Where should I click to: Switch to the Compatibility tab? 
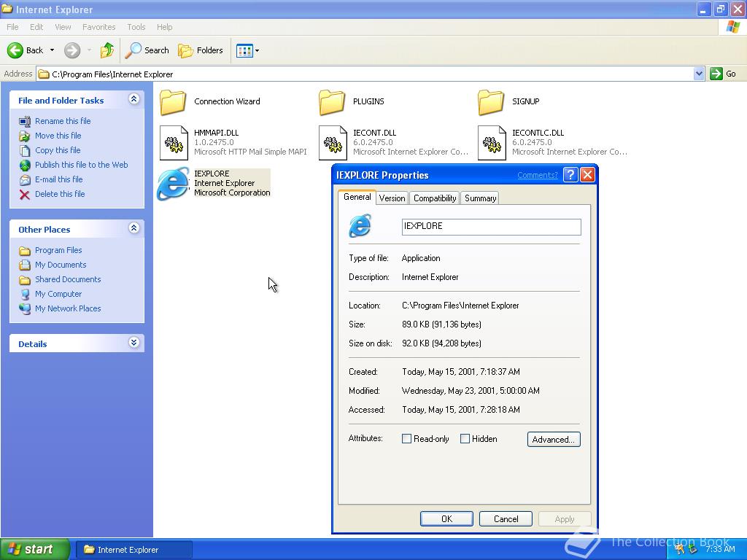click(x=435, y=198)
